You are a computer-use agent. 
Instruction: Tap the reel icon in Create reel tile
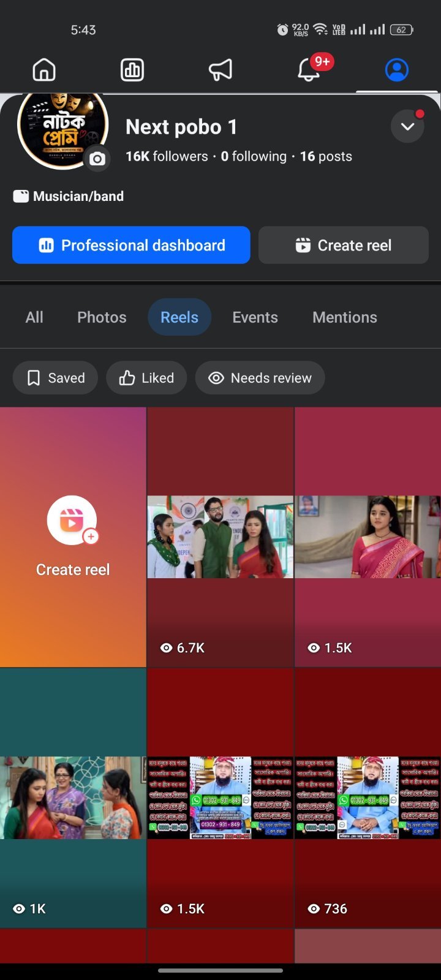coord(72,521)
